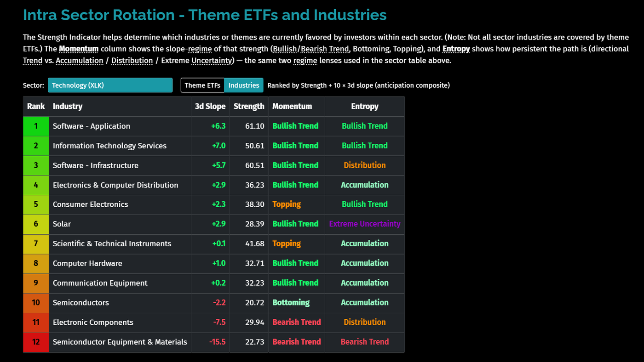Image resolution: width=644 pixels, height=362 pixels.
Task: Select Semiconductor Equipment & Materials row
Action: coord(214,342)
